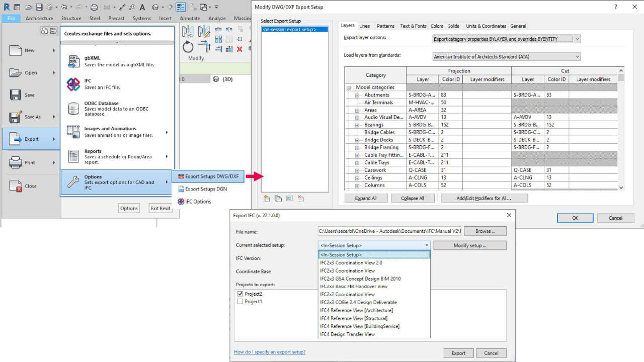Click the Images and Animations filmstrip icon
644x362 pixels.
coord(73,132)
